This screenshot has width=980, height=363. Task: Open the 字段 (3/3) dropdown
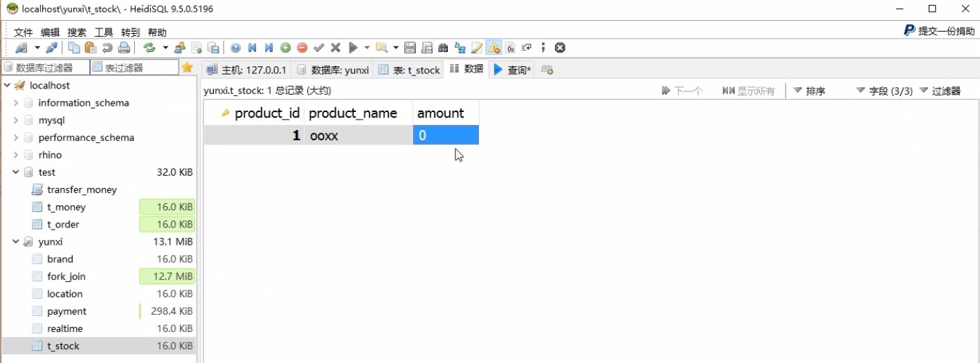(884, 91)
